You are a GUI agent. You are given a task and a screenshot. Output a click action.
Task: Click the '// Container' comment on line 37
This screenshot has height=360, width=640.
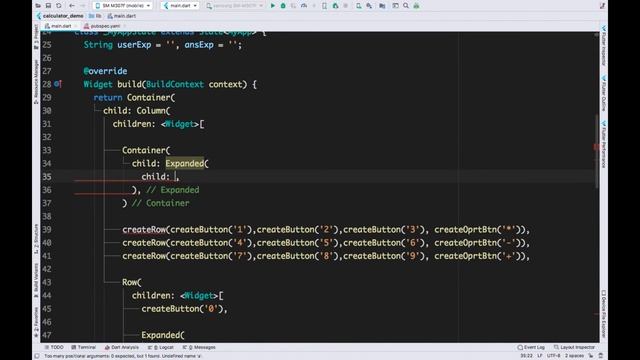(x=160, y=203)
